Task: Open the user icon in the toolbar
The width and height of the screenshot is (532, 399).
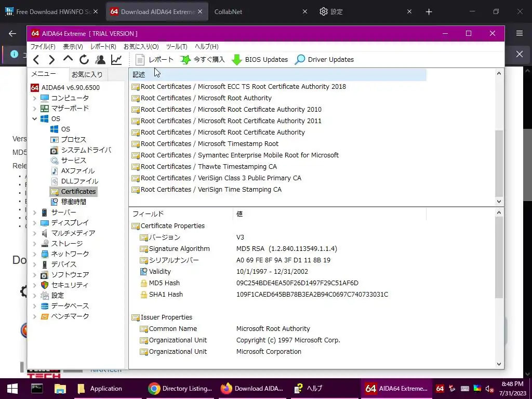Action: pyautogui.click(x=100, y=60)
